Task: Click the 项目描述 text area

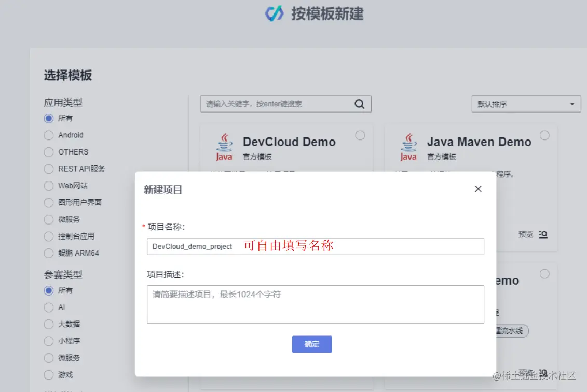Action: tap(315, 304)
